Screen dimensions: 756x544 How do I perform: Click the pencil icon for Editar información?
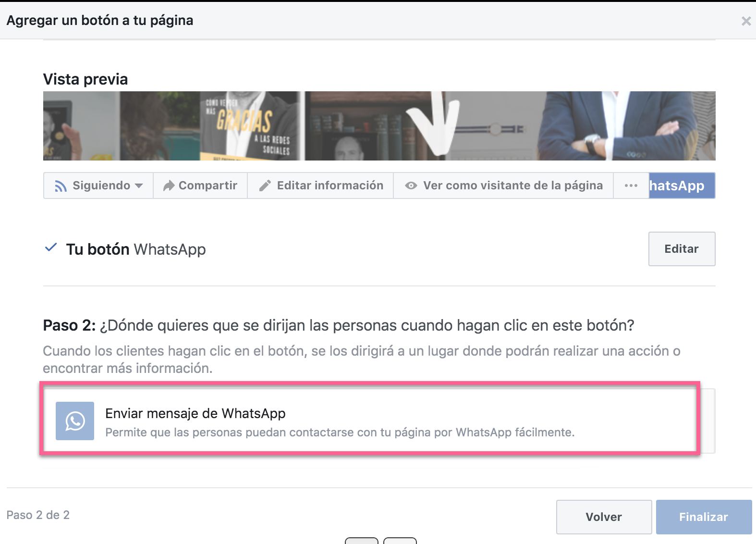[265, 185]
